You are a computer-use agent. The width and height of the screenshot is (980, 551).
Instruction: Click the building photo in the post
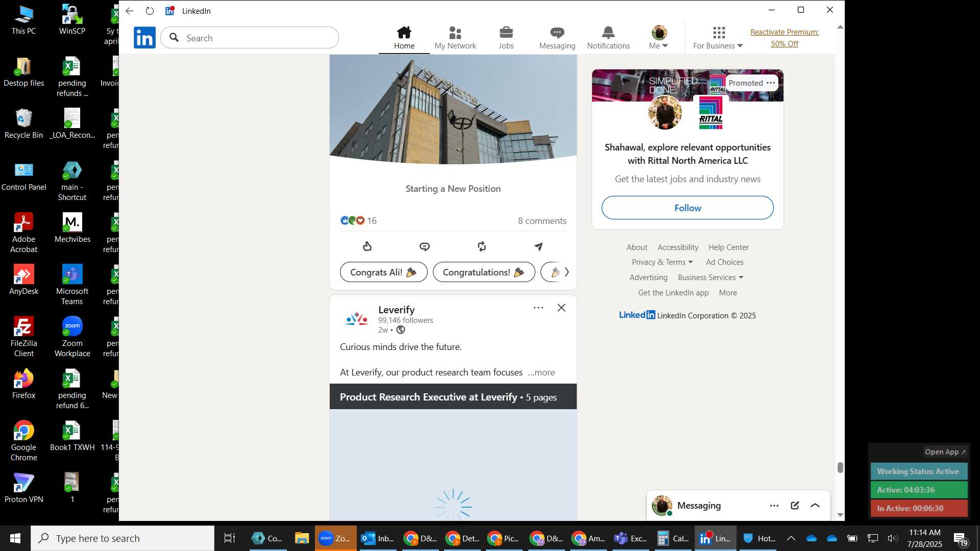453,110
